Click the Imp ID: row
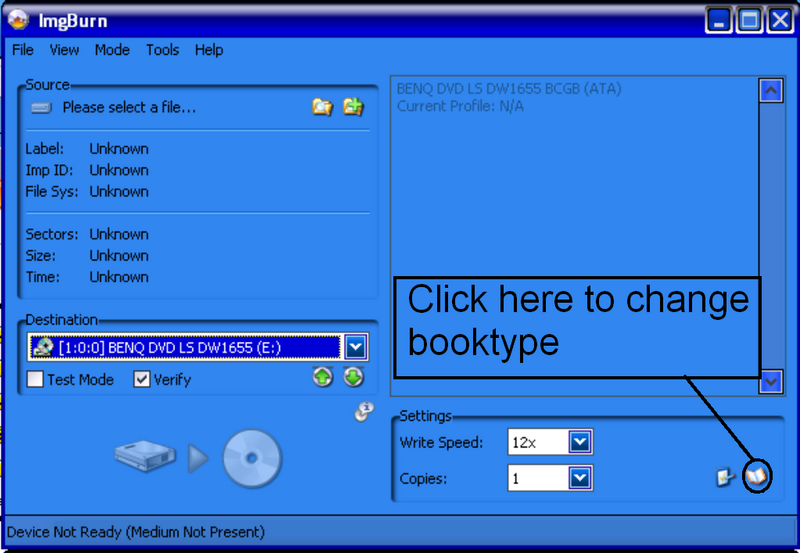Screen dimensions: 800x553 87,170
